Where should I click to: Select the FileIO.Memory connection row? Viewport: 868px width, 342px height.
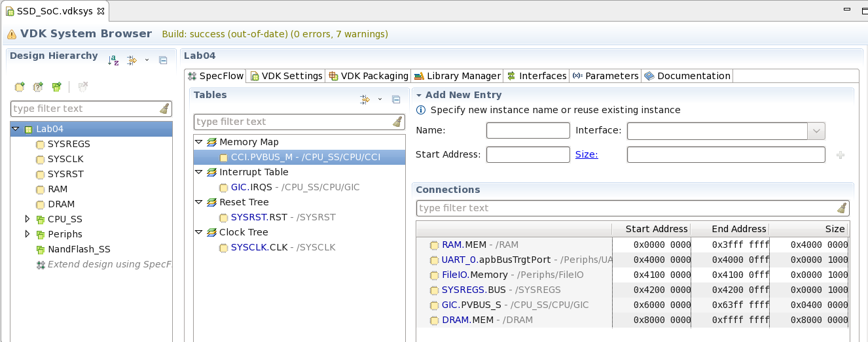coord(632,275)
